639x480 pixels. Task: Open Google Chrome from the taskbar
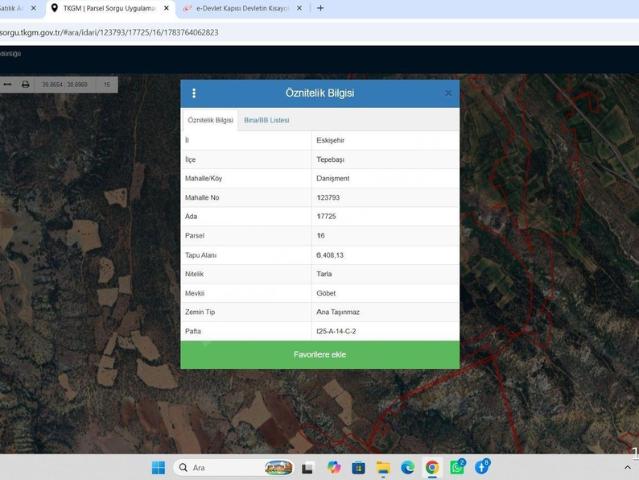(432, 468)
